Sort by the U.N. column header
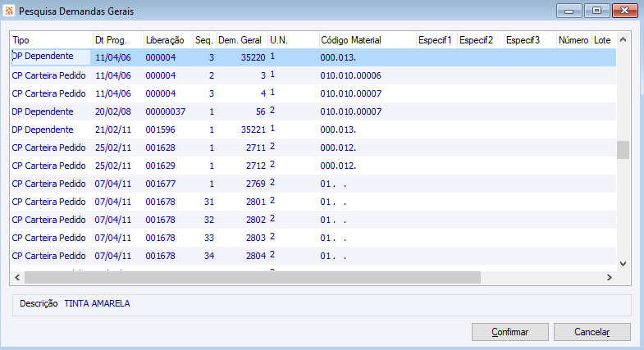The width and height of the screenshot is (644, 350). pyautogui.click(x=293, y=40)
